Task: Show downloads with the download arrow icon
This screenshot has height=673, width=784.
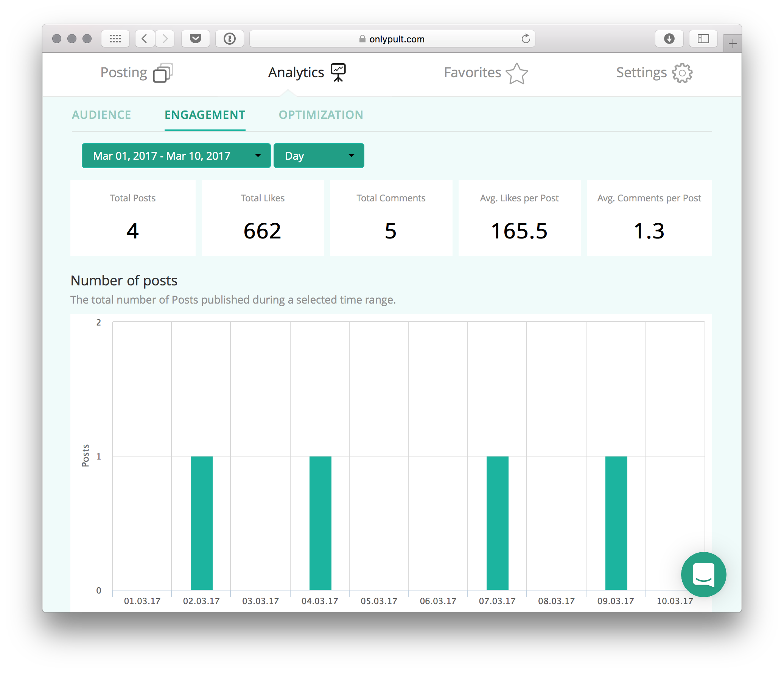Action: click(x=669, y=39)
